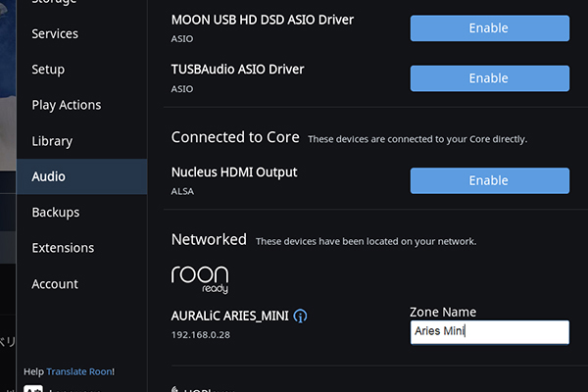
Task: Switch to the Library settings tab
Action: click(52, 141)
